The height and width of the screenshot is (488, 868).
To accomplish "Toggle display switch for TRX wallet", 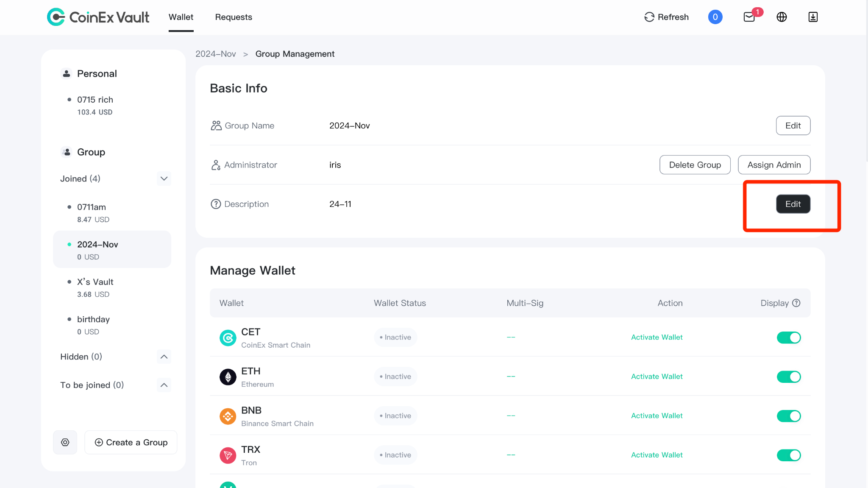I will click(789, 455).
